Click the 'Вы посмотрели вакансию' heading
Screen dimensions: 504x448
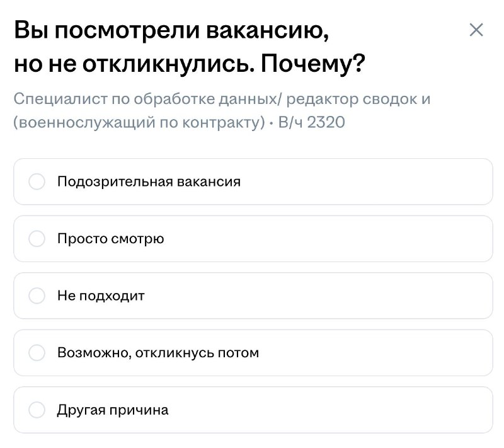tap(171, 30)
